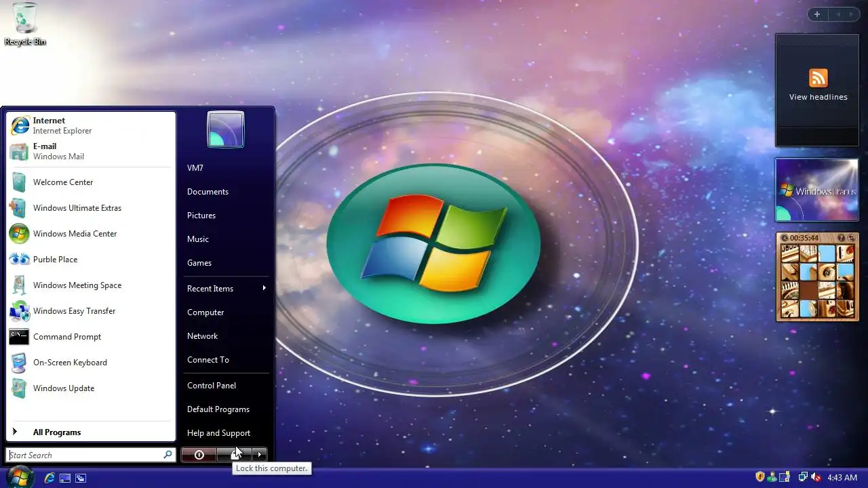Launch Windows Easy Transfer
Viewport: 868px width, 488px height.
[x=90, y=311]
